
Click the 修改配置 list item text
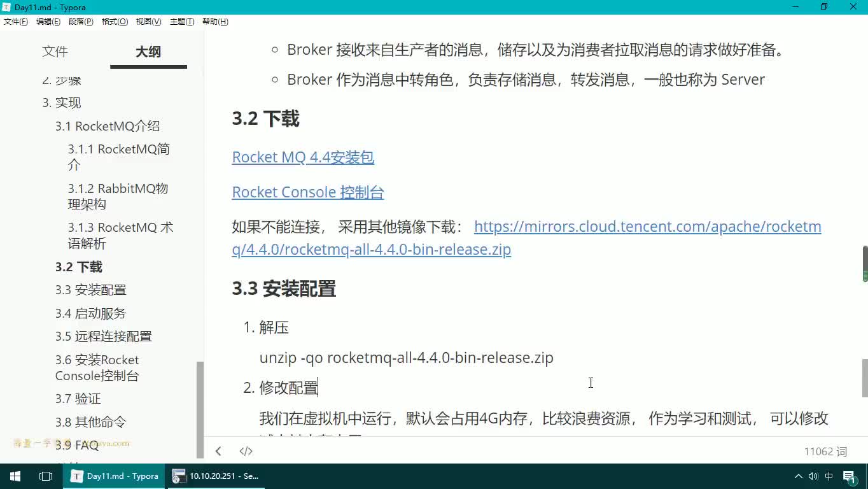(288, 387)
